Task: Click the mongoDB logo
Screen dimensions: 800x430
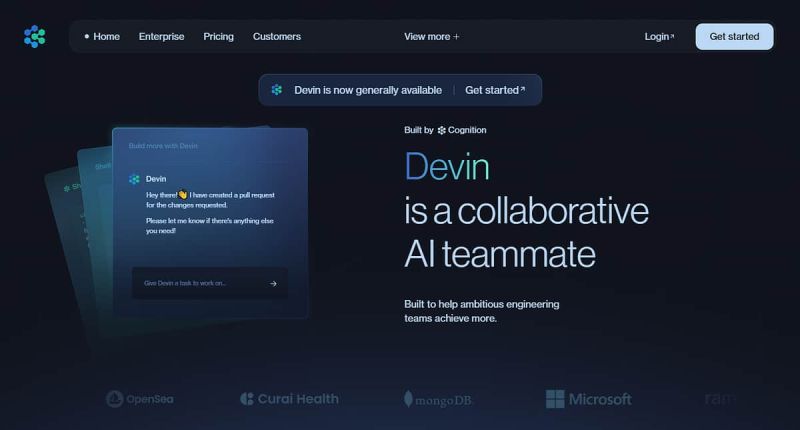Action: tap(439, 399)
